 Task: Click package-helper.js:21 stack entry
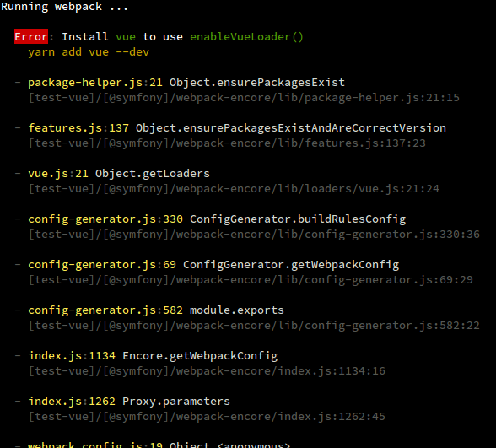coord(186,83)
